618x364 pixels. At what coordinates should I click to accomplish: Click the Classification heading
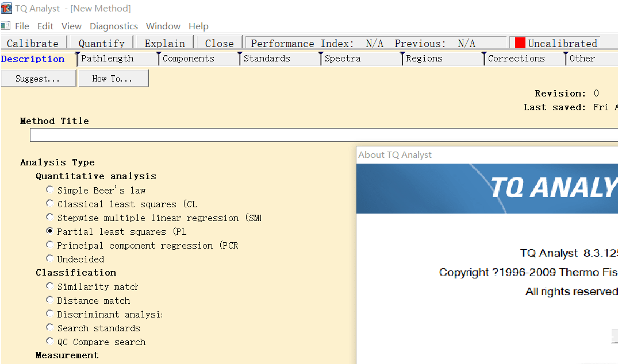[76, 273]
